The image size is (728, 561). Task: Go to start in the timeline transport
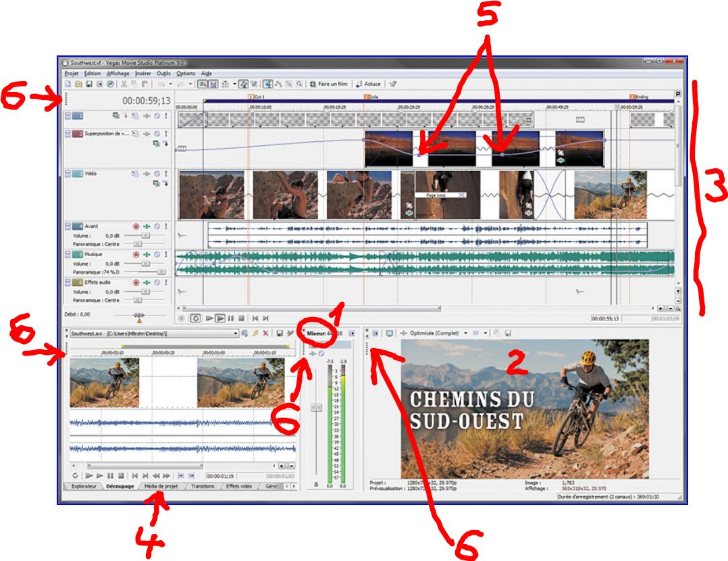click(255, 318)
